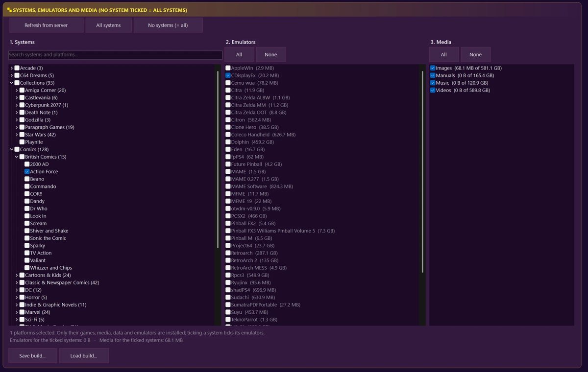
Task: Tick the Beano comic checkbox
Action: click(27, 179)
